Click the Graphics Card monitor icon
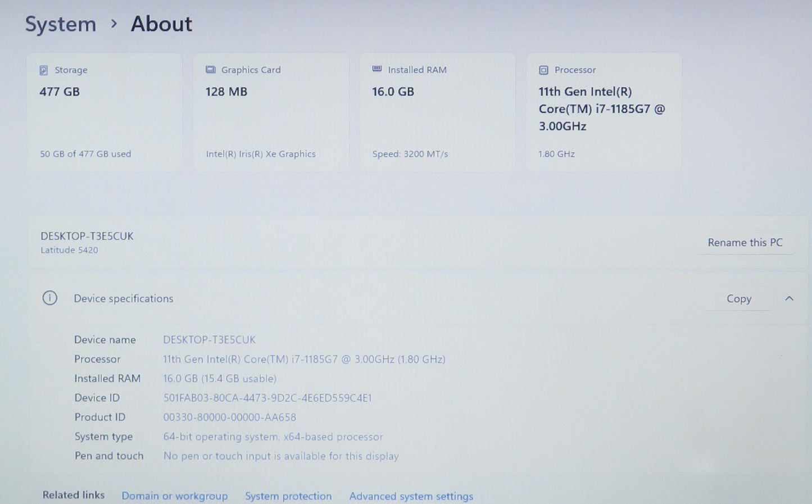 (211, 70)
